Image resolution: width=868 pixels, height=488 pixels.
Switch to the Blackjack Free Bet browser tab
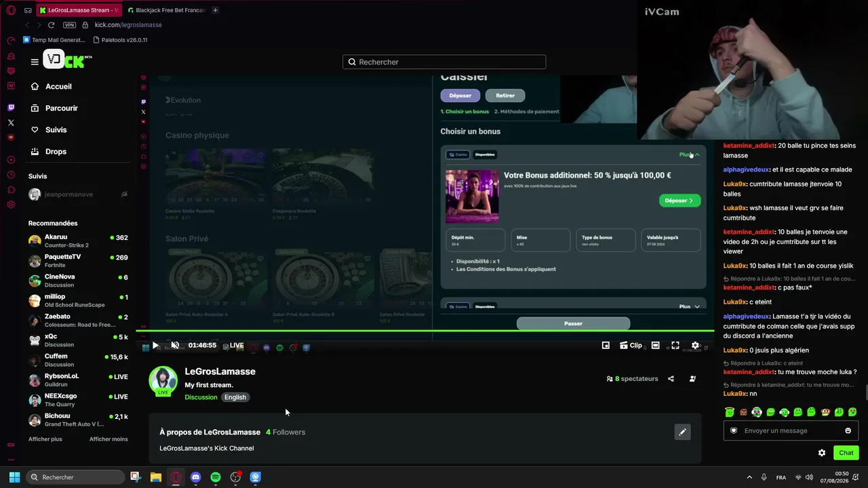[x=165, y=10]
